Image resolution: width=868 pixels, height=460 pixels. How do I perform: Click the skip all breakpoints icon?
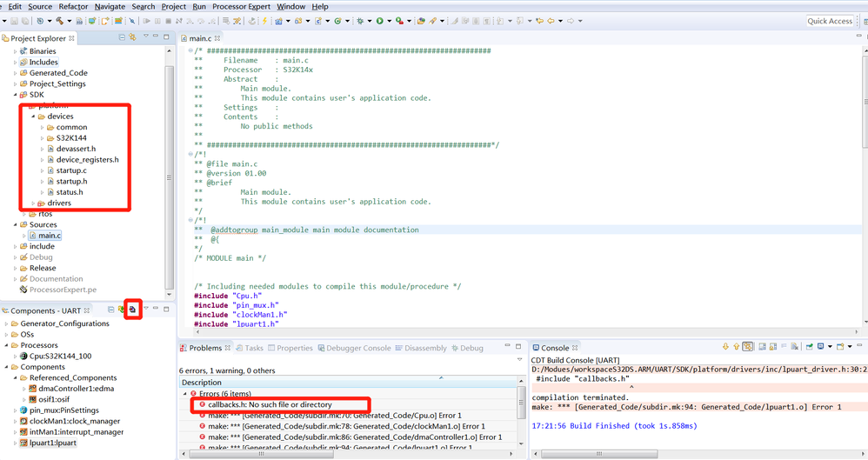coord(131,21)
